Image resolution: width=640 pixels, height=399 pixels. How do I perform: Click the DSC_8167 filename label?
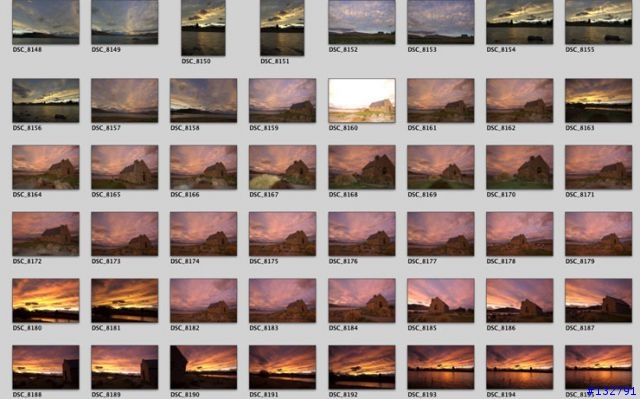pos(264,195)
